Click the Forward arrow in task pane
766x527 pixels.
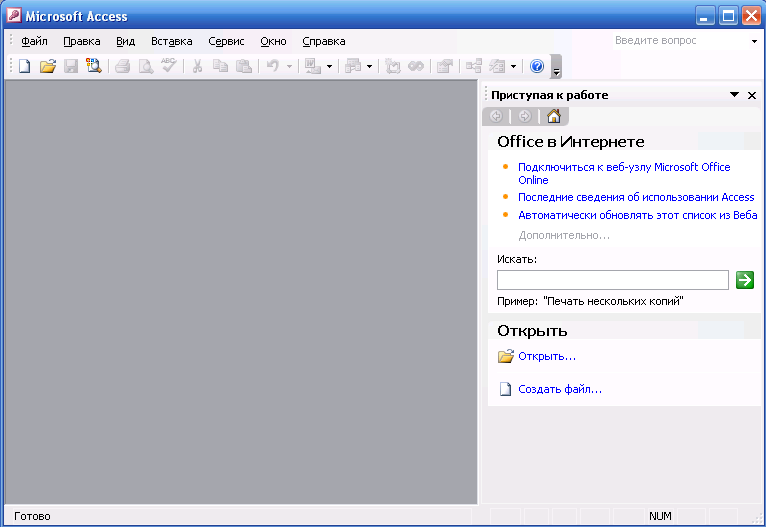point(525,116)
